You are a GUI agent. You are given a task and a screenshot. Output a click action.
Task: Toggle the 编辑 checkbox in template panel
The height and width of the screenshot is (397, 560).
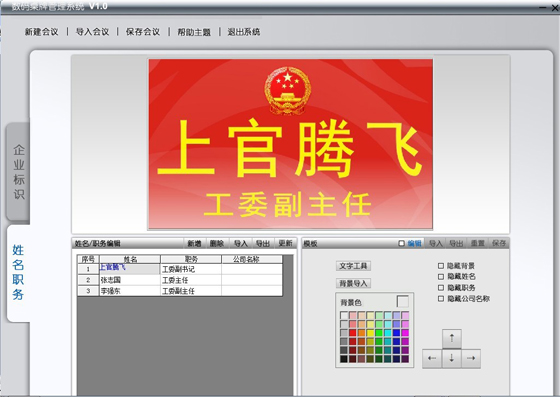pyautogui.click(x=401, y=243)
